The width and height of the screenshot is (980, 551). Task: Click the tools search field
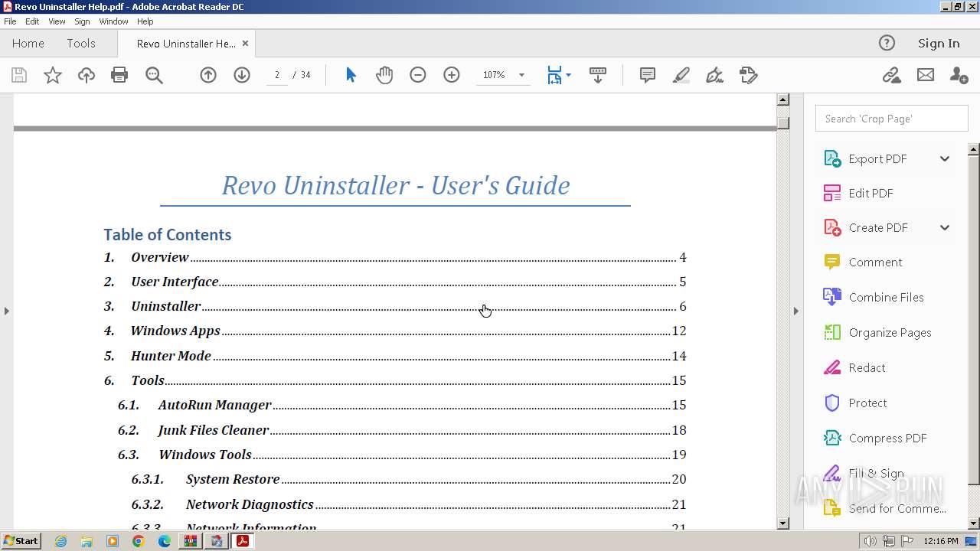tap(891, 119)
